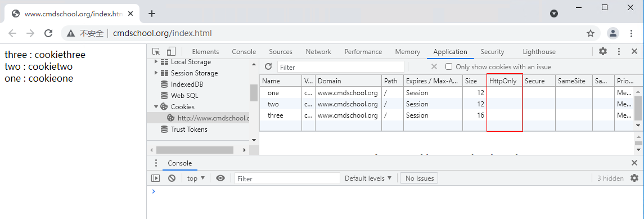Expand the Session Storage tree node
The height and width of the screenshot is (219, 644).
156,73
